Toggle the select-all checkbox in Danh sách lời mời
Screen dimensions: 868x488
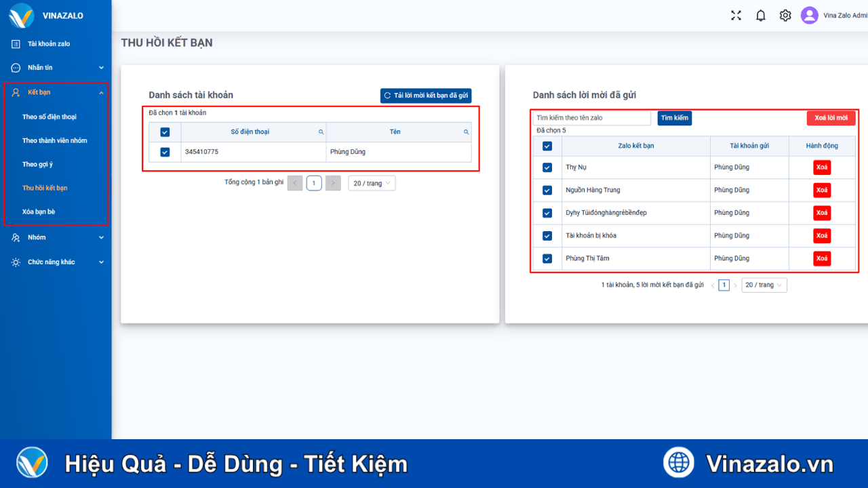(547, 145)
